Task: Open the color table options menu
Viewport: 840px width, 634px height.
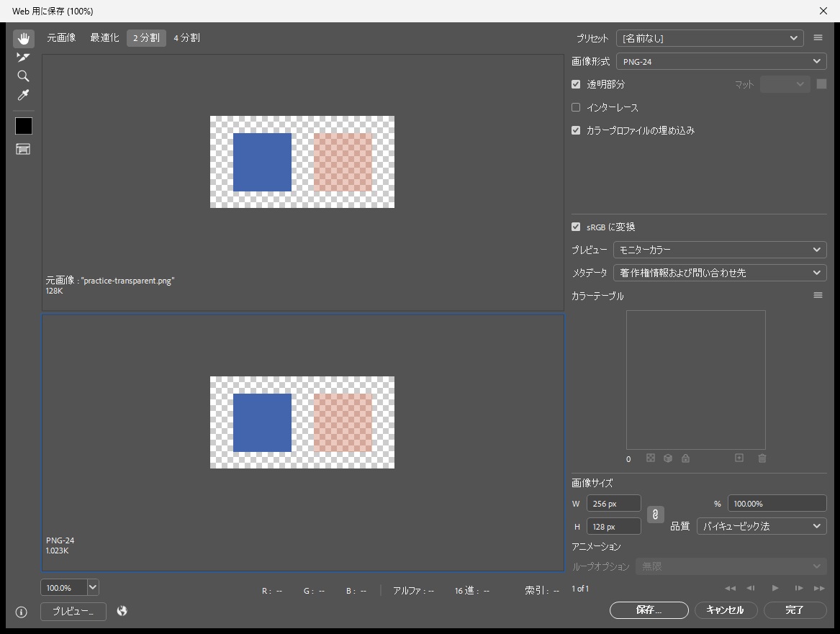Action: tap(818, 295)
